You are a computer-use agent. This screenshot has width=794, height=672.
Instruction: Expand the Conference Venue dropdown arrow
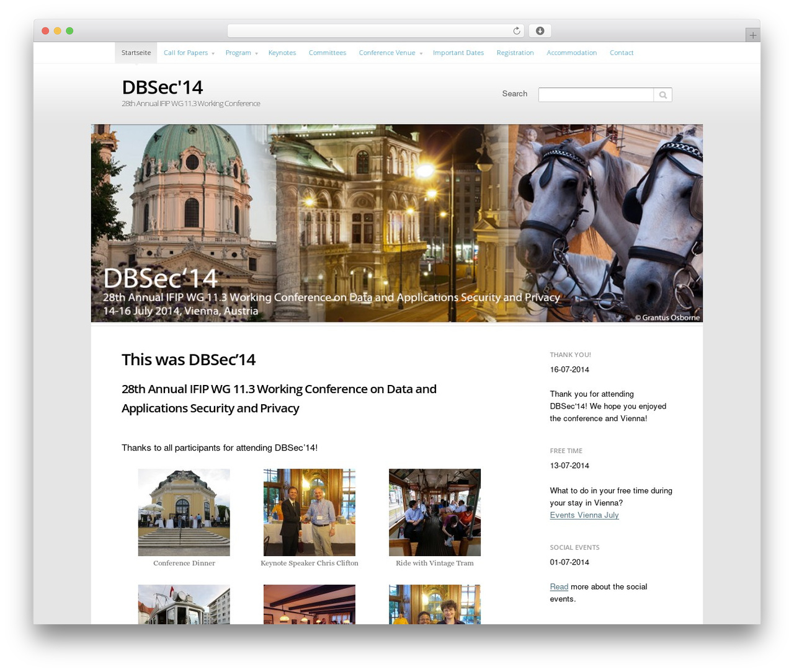click(x=421, y=54)
